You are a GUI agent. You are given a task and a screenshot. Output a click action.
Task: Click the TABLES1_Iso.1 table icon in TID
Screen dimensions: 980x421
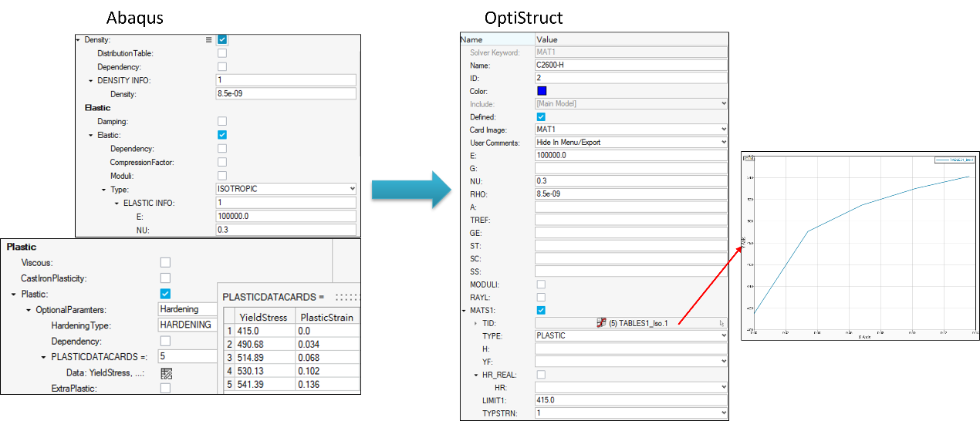click(602, 323)
